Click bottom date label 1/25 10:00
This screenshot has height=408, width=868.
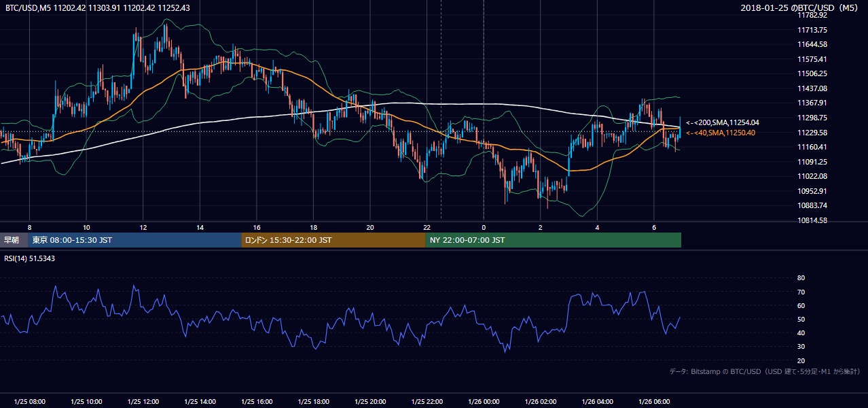(86, 402)
